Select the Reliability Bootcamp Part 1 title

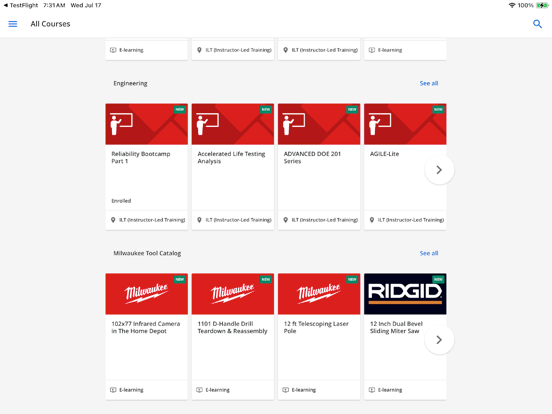coord(141,157)
